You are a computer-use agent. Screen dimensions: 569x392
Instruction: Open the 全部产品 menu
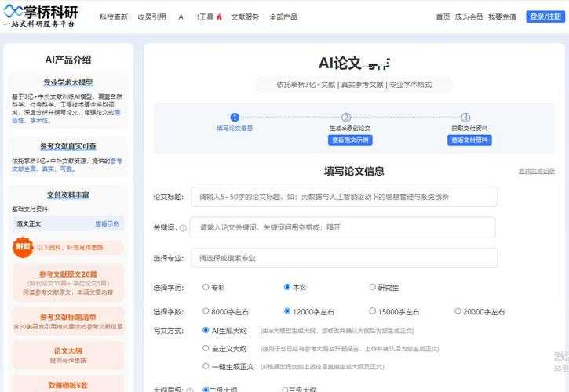pos(283,16)
